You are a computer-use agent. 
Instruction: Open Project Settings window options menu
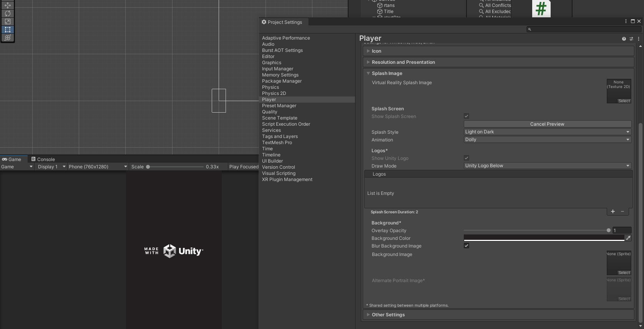tap(626, 22)
